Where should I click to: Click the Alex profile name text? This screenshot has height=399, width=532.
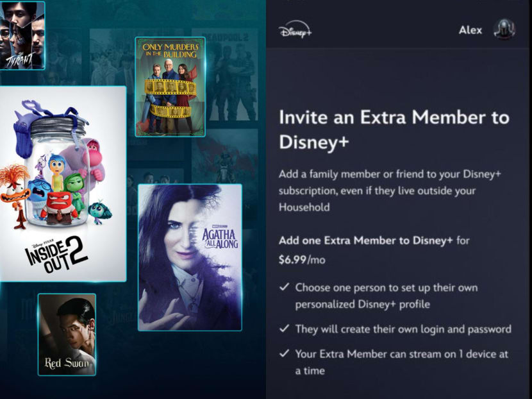pyautogui.click(x=470, y=30)
